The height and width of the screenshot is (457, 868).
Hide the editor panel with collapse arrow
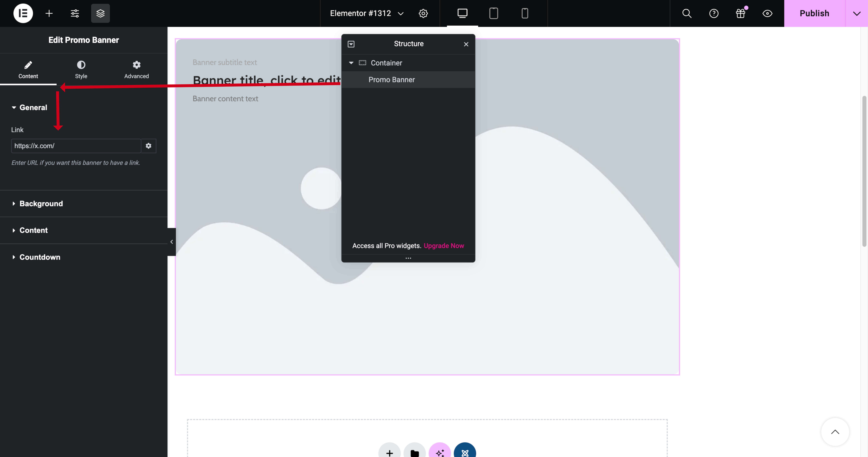pos(172,242)
